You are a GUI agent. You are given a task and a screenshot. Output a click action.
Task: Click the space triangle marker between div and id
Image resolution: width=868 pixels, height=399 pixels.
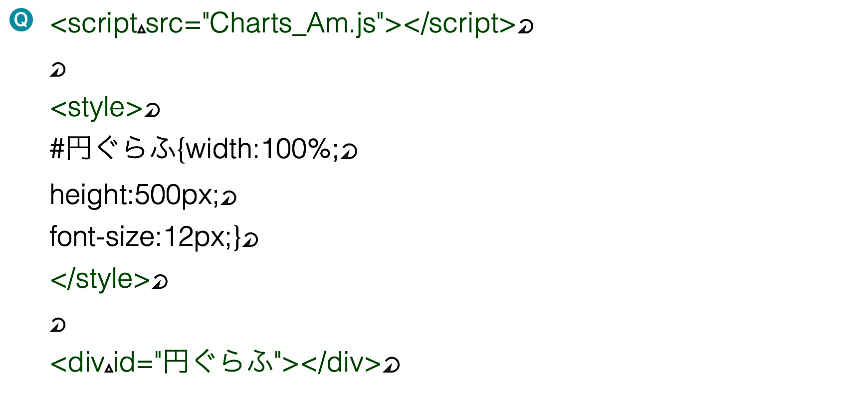tap(109, 370)
